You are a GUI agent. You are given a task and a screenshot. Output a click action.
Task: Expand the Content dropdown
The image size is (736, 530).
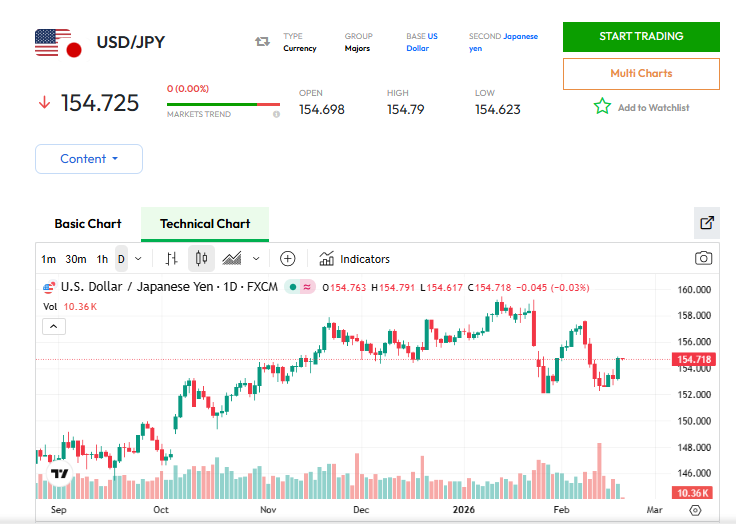click(x=89, y=159)
